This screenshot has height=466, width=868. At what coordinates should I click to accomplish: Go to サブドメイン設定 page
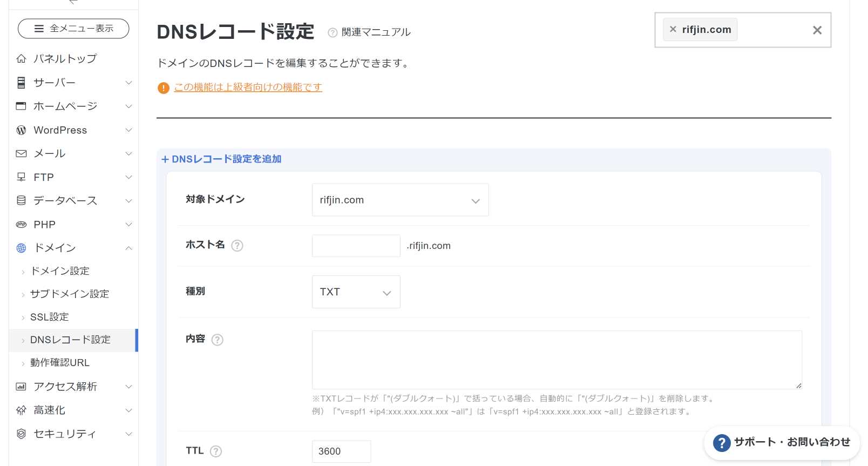point(69,294)
